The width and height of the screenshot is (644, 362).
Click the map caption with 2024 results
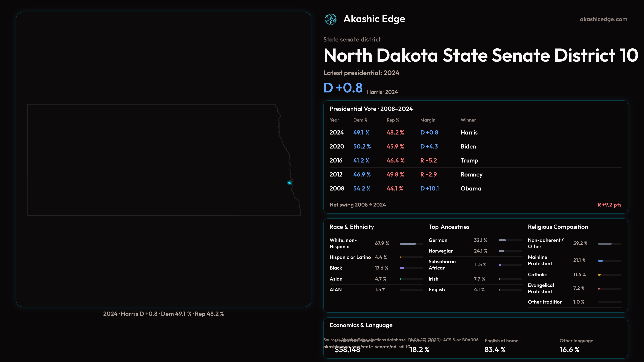pos(163,314)
